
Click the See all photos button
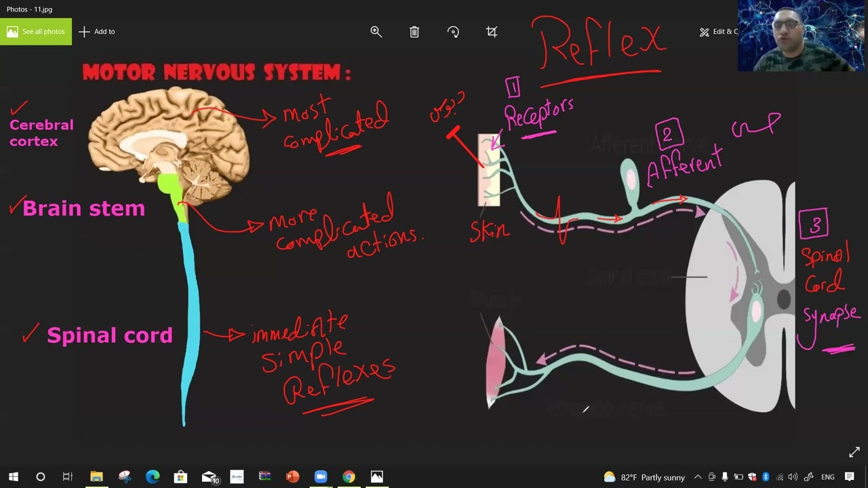36,31
